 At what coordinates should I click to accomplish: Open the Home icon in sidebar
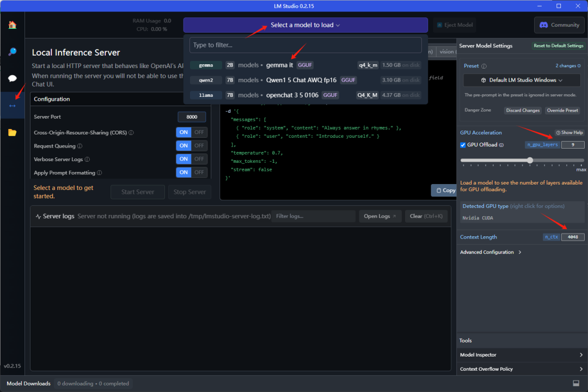pos(13,25)
